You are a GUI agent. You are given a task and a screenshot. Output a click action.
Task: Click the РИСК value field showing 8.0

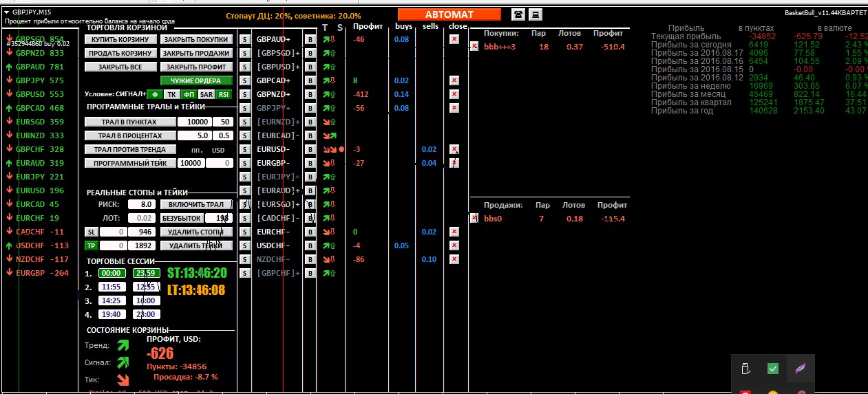click(143, 204)
